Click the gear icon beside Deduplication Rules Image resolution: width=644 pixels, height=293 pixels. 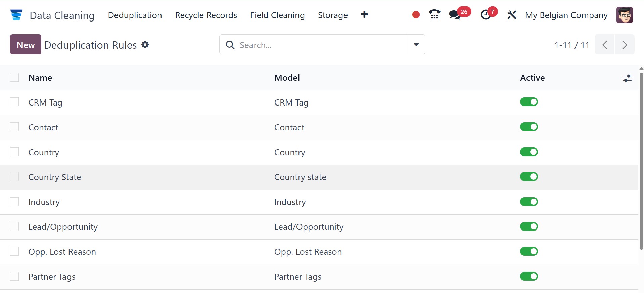(x=145, y=45)
